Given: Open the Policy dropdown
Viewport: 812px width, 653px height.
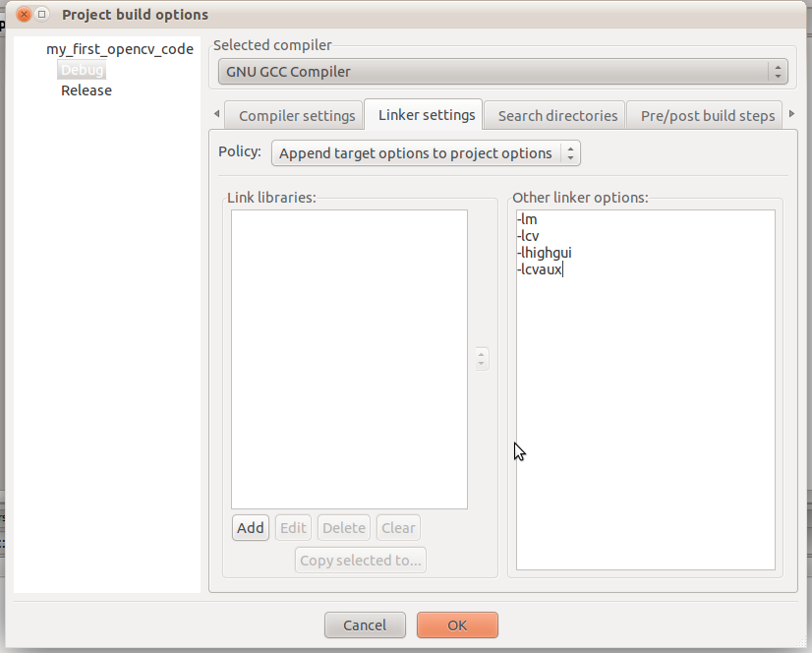Looking at the screenshot, I should (426, 152).
